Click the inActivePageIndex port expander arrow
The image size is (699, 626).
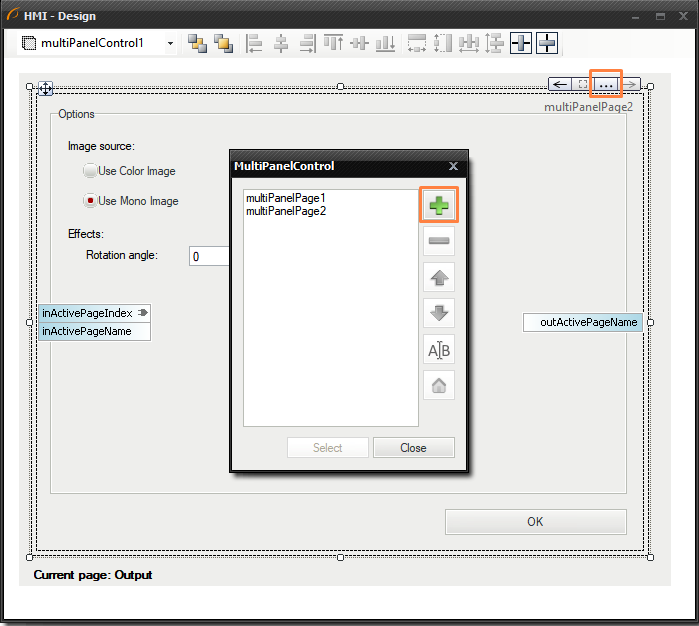[x=143, y=313]
